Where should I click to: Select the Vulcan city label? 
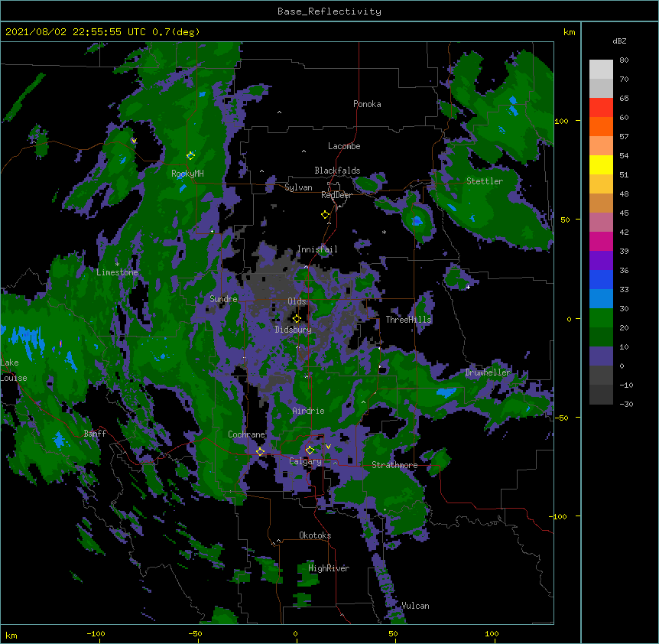[416, 606]
